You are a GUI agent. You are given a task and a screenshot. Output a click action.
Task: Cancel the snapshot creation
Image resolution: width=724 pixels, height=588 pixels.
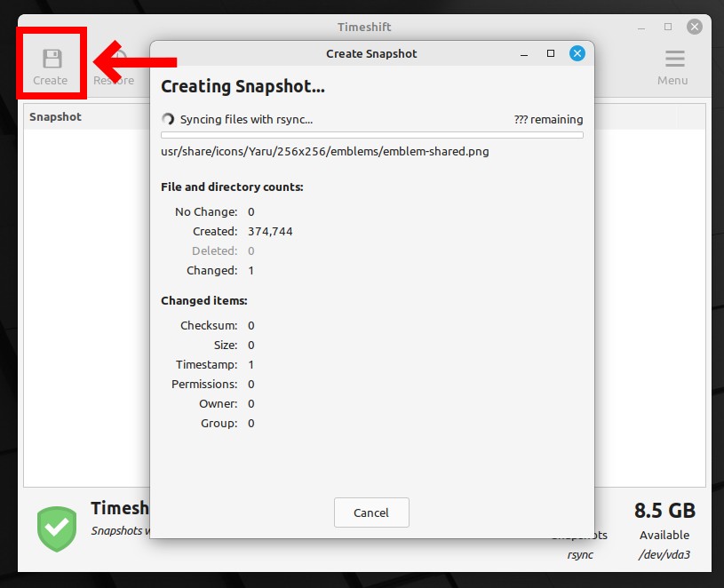point(371,513)
